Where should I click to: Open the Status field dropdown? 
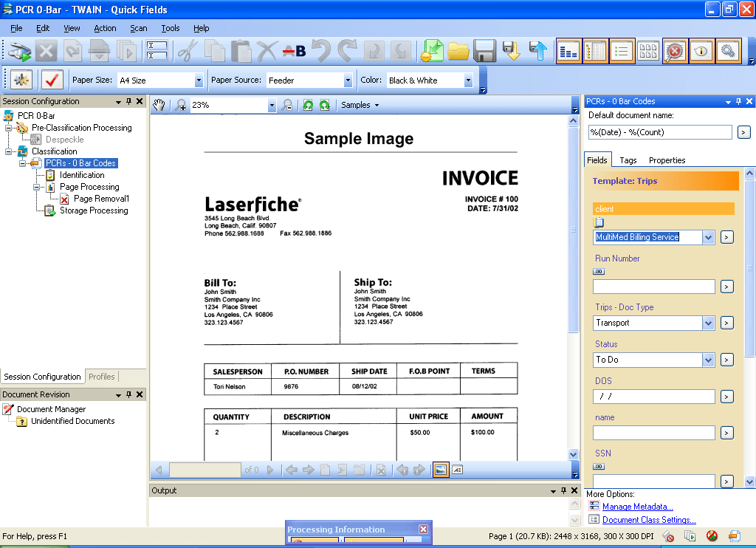pos(708,360)
